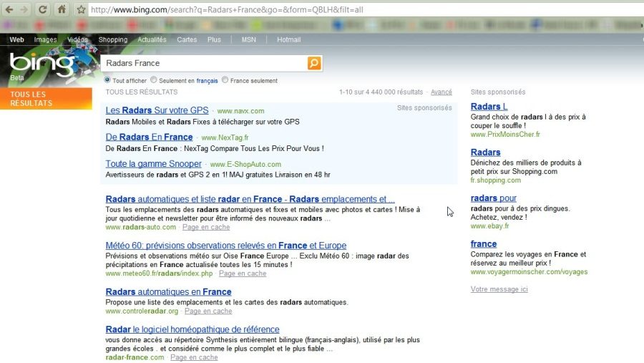Open the Cartes tab
644x363 pixels.
187,40
